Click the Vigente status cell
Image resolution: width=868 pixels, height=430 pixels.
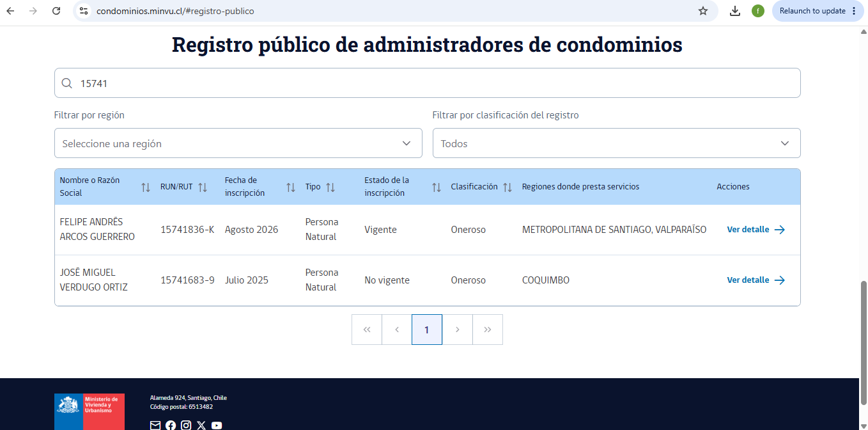point(380,230)
